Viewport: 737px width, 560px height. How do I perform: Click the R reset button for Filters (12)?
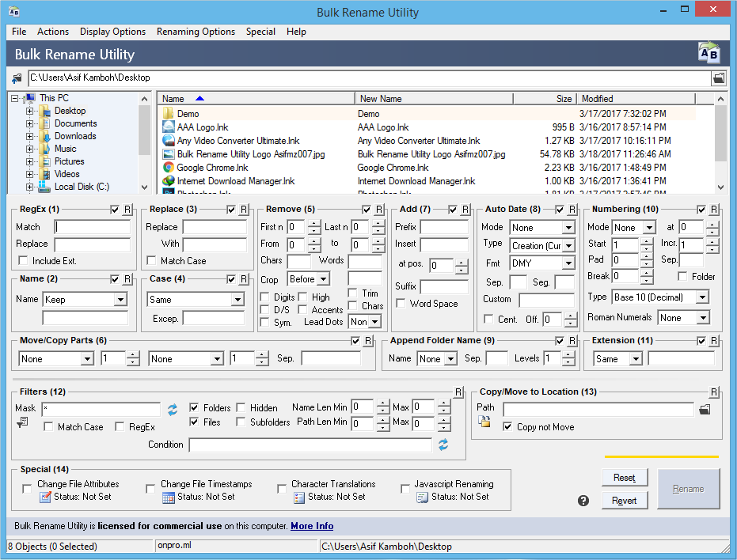tap(458, 392)
